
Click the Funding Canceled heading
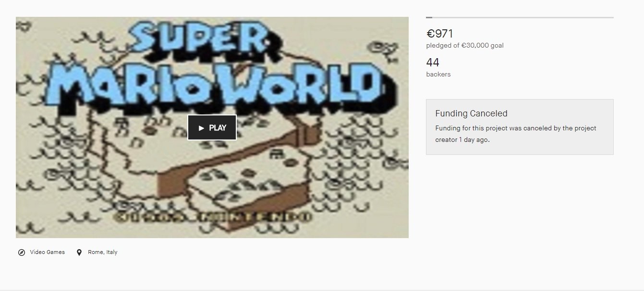click(471, 114)
